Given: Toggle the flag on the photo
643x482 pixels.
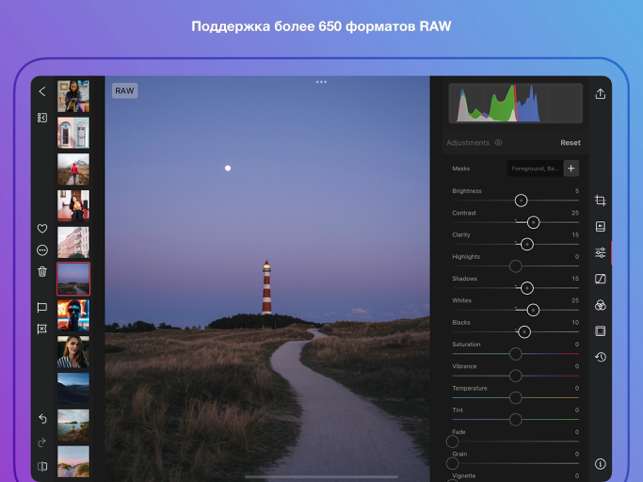Looking at the screenshot, I should tap(42, 308).
